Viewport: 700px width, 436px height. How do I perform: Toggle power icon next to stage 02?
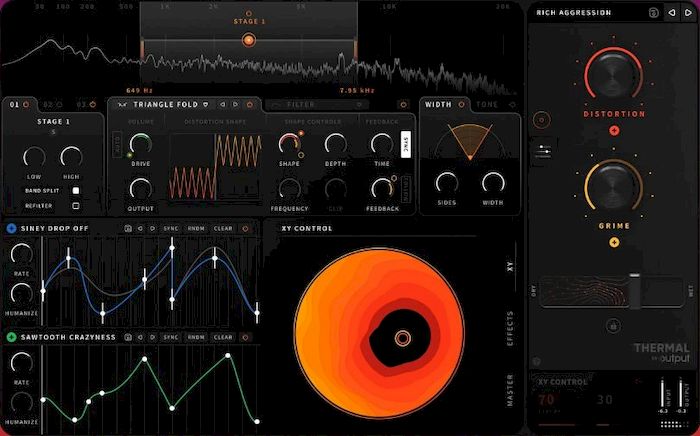(x=59, y=104)
